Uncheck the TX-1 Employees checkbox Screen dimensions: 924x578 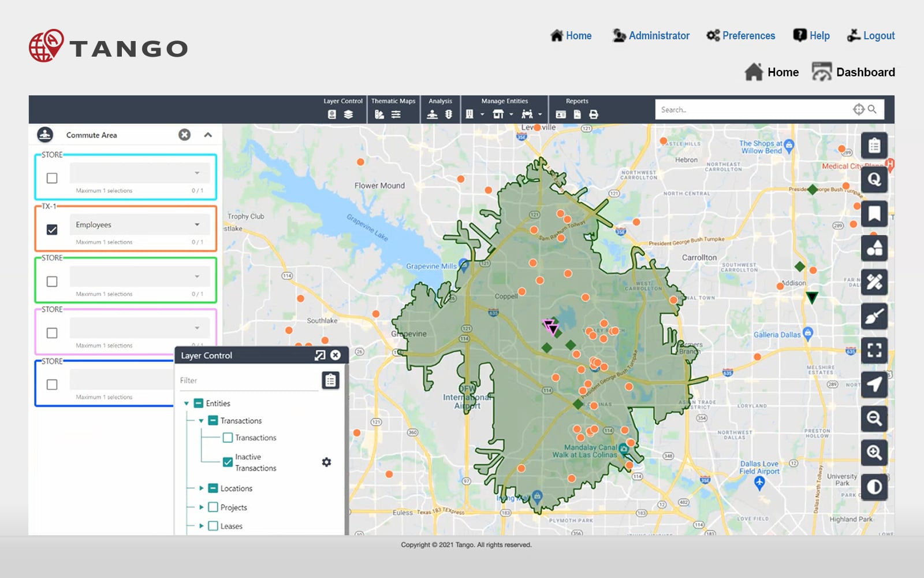pyautogui.click(x=52, y=229)
